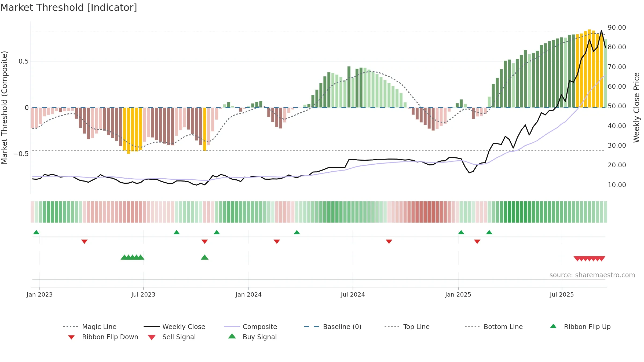Click the 90.00 price axis label
The width and height of the screenshot is (644, 362).
pyautogui.click(x=617, y=27)
